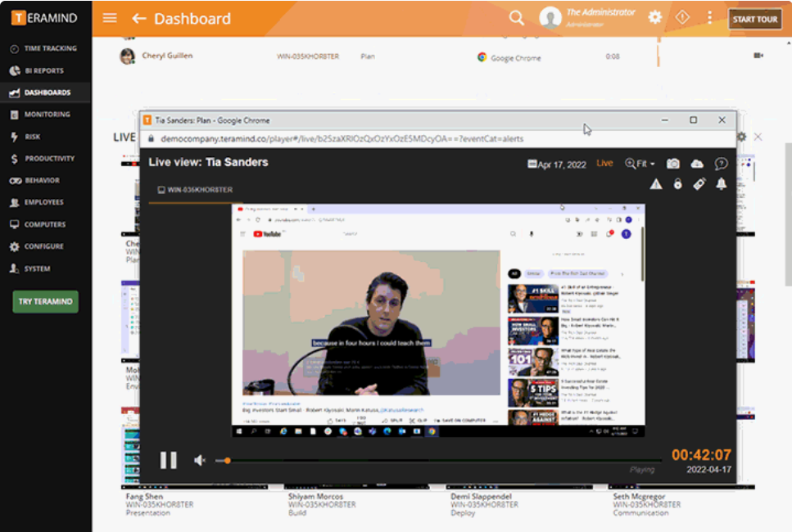Click the live screen video preview
The image size is (792, 532).
pos(438,321)
